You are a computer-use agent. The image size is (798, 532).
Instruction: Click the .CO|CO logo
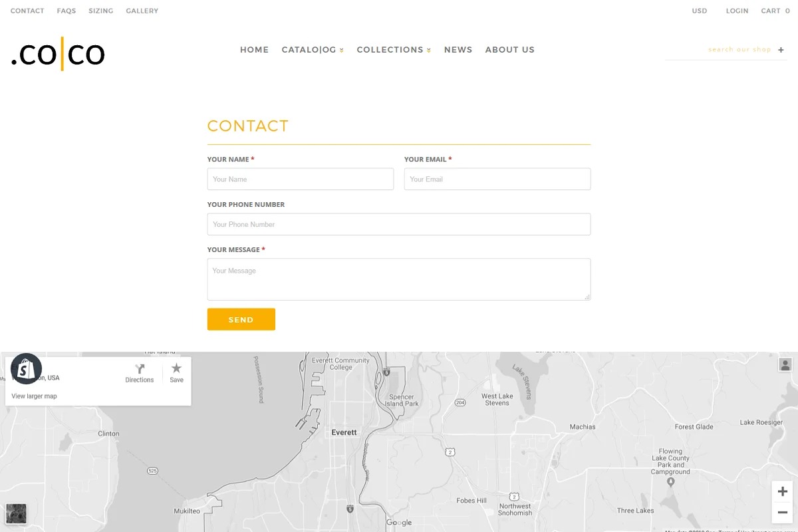(59, 54)
